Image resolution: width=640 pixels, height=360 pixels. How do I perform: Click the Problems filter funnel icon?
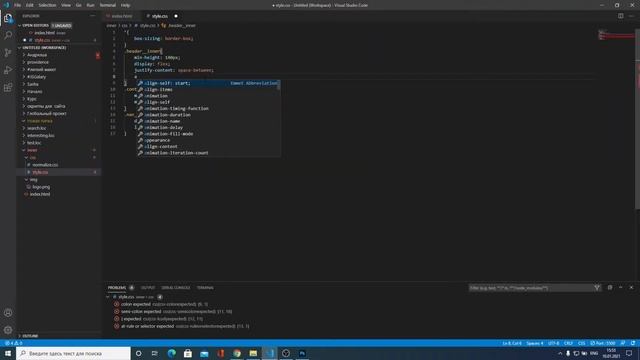tap(597, 288)
